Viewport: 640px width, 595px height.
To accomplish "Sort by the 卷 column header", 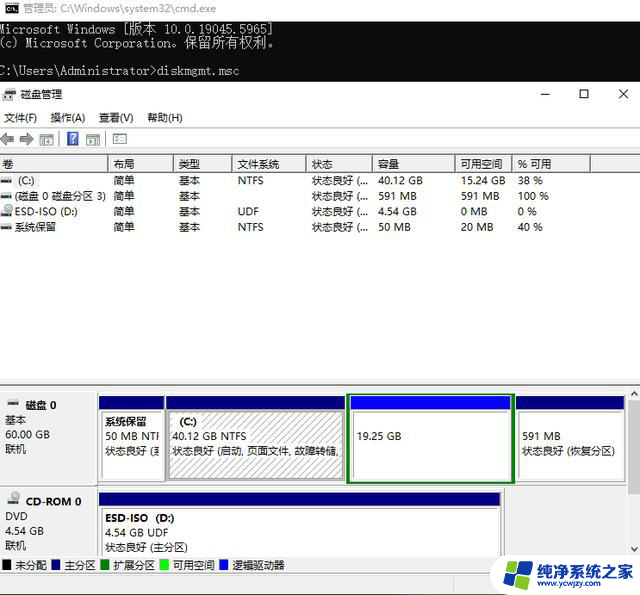I will point(54,164).
